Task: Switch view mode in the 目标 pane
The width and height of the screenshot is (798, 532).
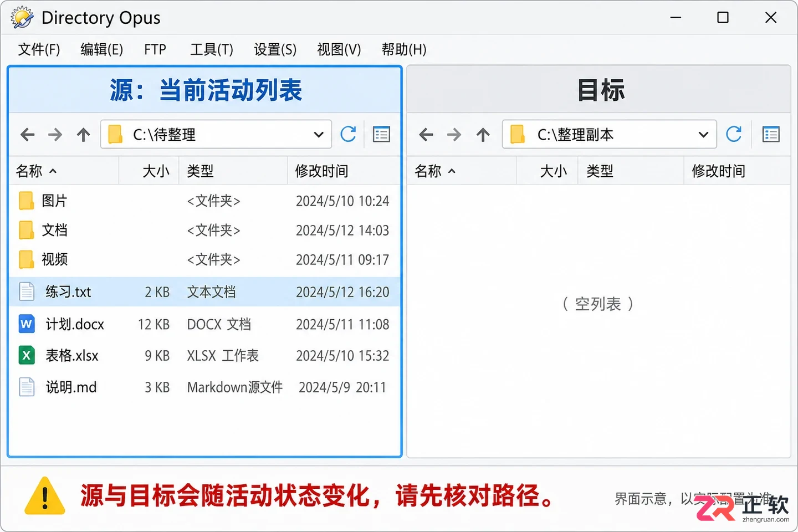Action: 771,135
